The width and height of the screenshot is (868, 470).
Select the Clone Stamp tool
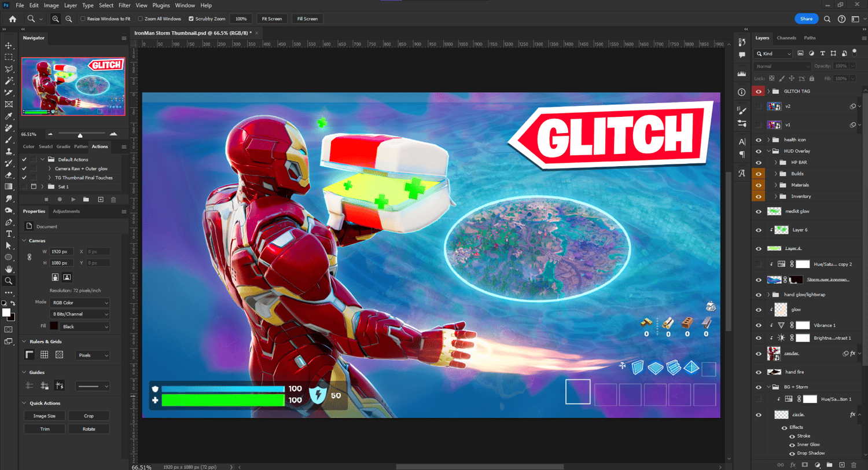pyautogui.click(x=9, y=152)
